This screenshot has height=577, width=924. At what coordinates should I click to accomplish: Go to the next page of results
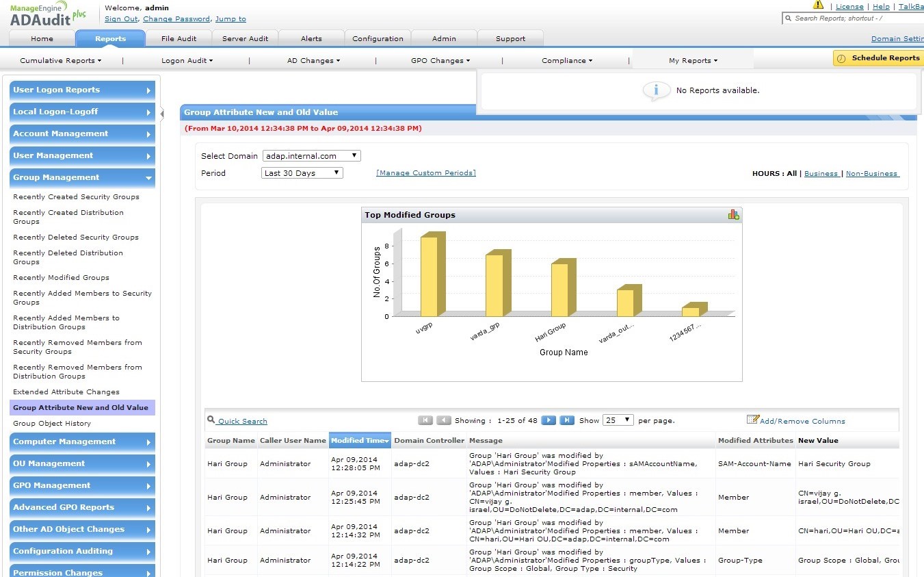point(549,420)
